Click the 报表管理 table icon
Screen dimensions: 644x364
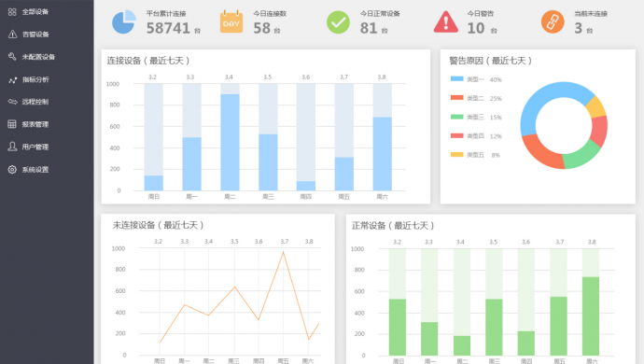12,124
